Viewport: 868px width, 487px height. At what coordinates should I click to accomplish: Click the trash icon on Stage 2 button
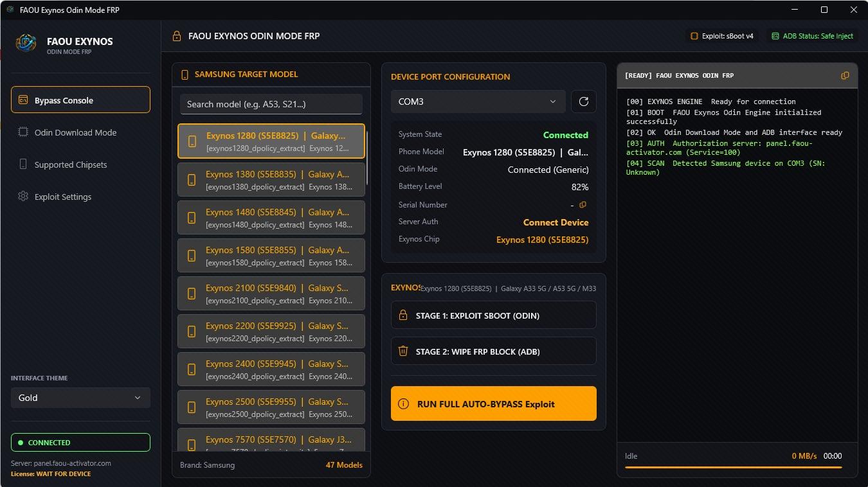pyautogui.click(x=403, y=351)
